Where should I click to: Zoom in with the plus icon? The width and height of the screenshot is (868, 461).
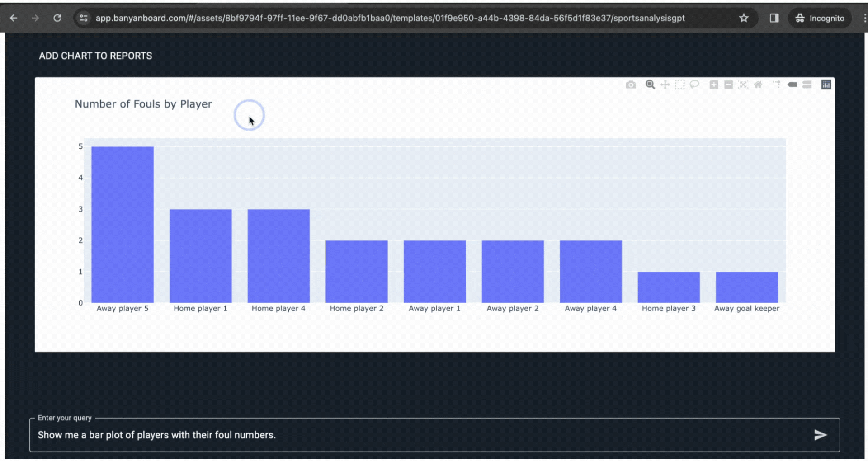pos(714,85)
